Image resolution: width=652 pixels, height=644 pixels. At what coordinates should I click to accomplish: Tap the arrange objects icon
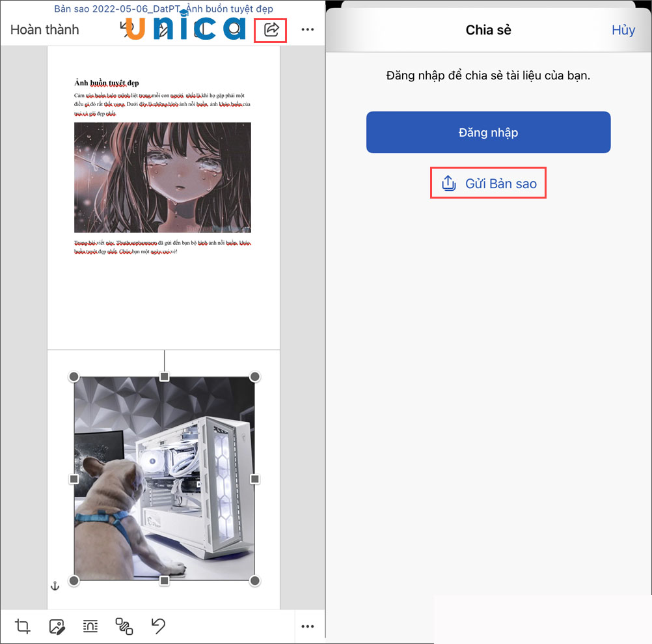pos(124,626)
